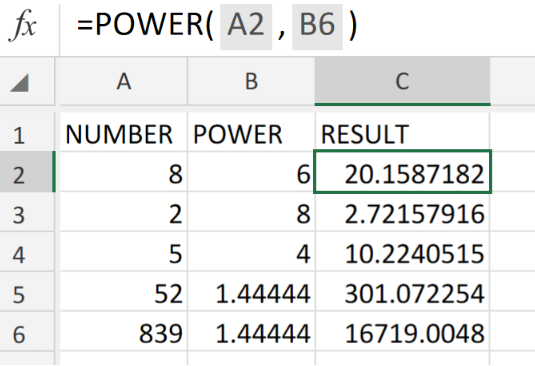Select column A header
This screenshot has width=535, height=366.
coord(124,81)
